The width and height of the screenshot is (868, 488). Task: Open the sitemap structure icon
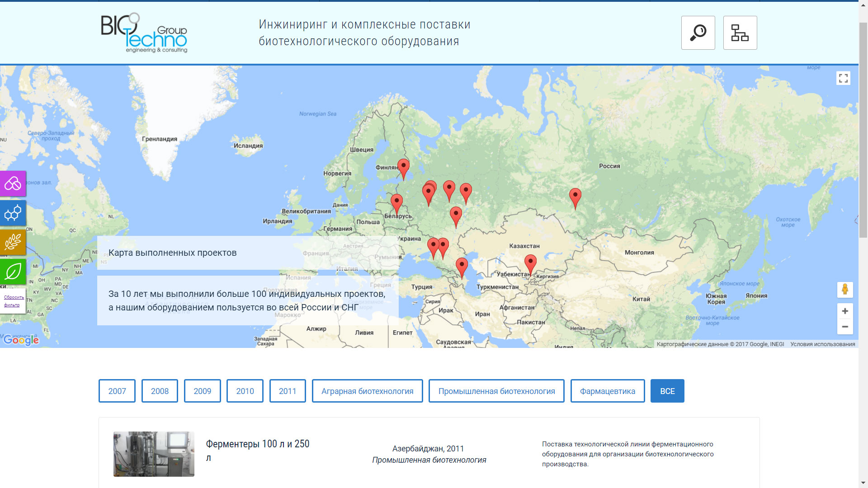click(740, 33)
